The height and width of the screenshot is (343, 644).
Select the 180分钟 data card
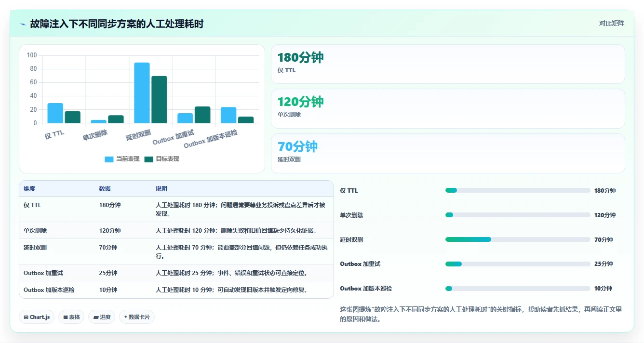(x=448, y=64)
